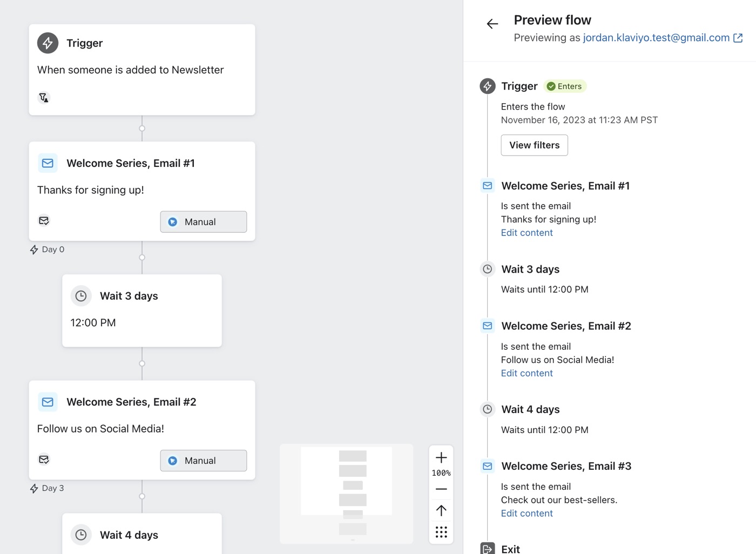
Task: Click Edit content under Email #2
Action: 526,373
